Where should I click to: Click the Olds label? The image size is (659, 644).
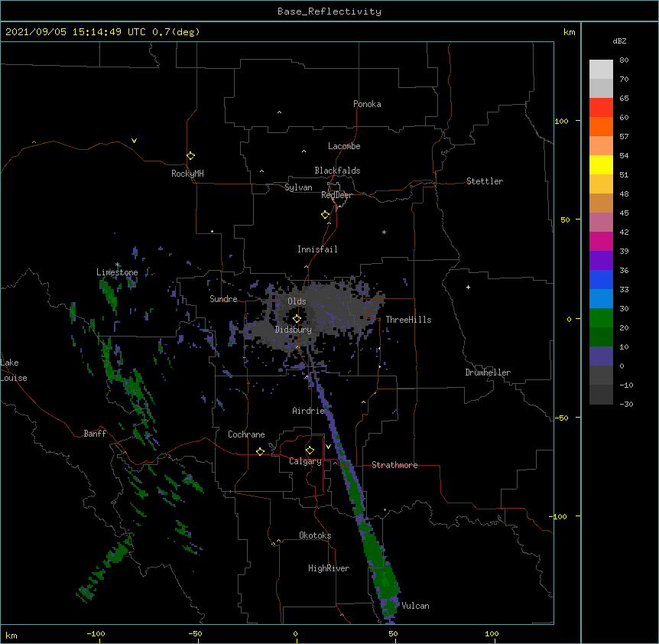click(297, 301)
